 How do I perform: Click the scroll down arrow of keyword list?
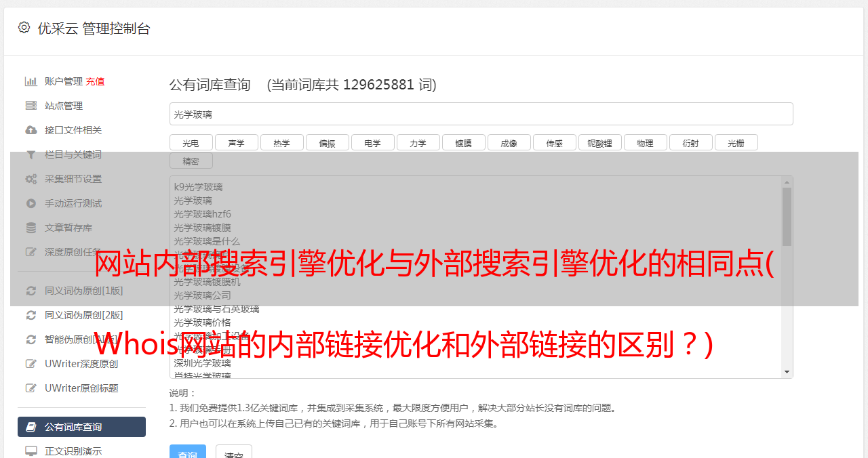coord(787,372)
